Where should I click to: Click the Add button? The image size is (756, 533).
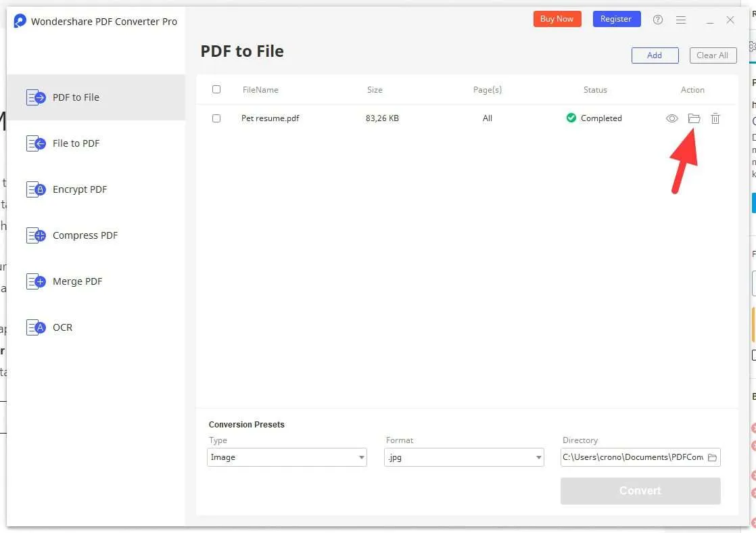coord(655,55)
